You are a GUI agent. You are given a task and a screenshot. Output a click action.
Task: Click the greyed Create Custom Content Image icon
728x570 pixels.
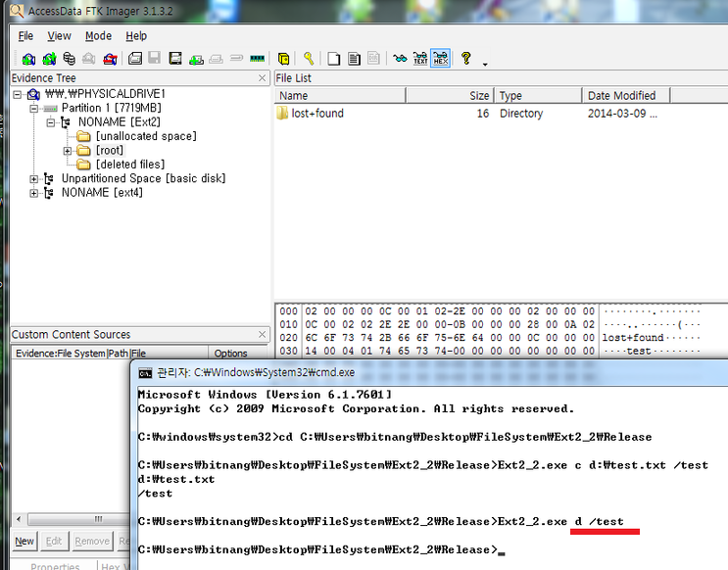[216, 59]
